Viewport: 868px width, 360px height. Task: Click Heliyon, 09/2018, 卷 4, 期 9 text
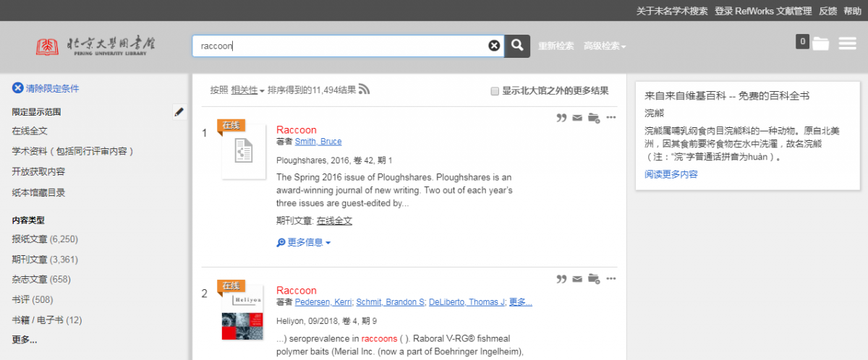coord(326,320)
